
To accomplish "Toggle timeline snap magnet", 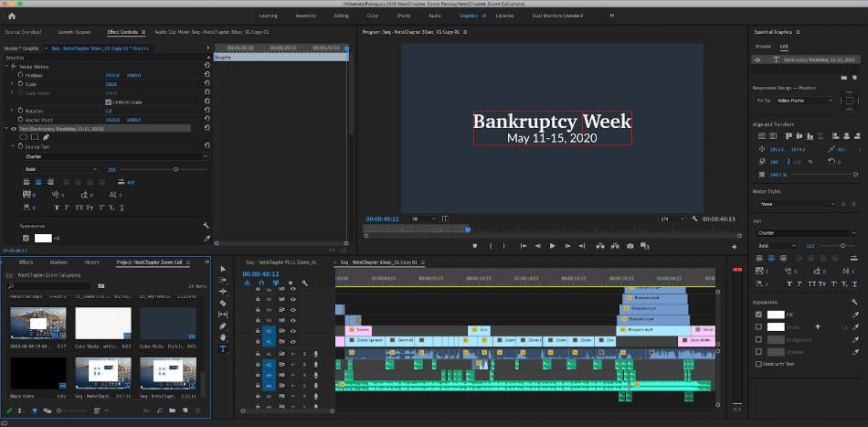I will (261, 283).
